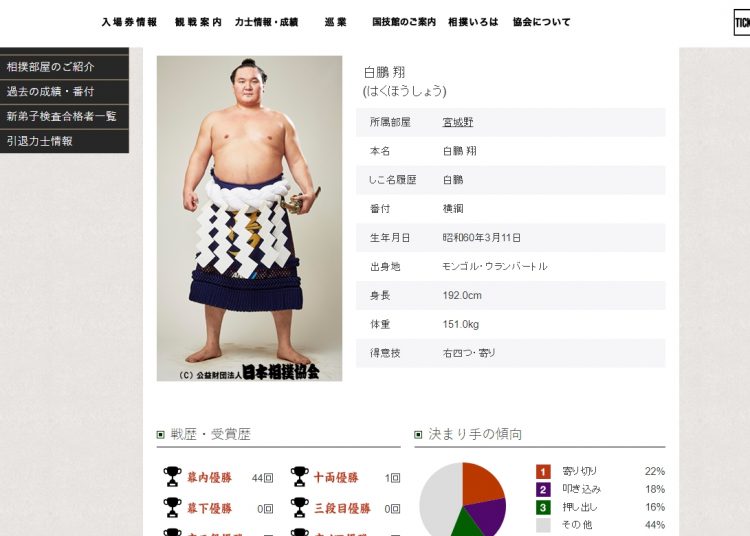
Task: Open the 入場券情報 menu
Action: [129, 22]
